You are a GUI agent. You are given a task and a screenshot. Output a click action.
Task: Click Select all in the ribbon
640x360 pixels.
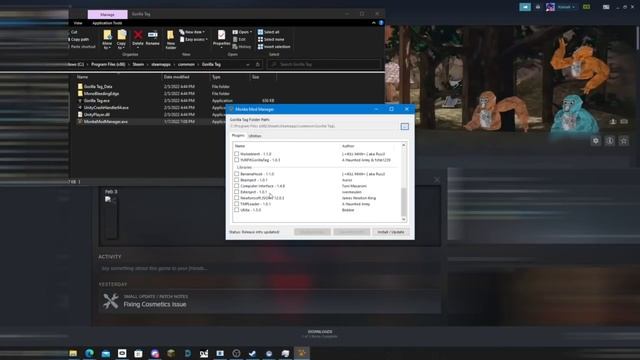pyautogui.click(x=268, y=32)
